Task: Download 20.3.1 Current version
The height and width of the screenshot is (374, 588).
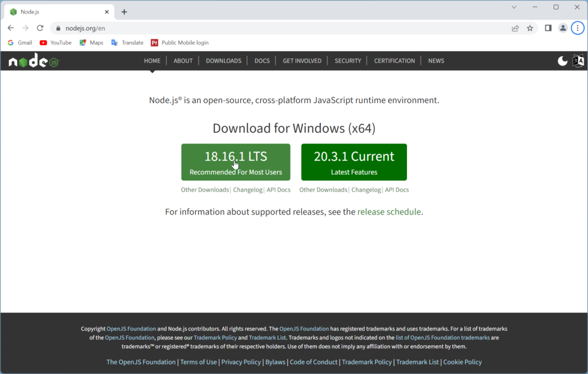Action: tap(354, 162)
